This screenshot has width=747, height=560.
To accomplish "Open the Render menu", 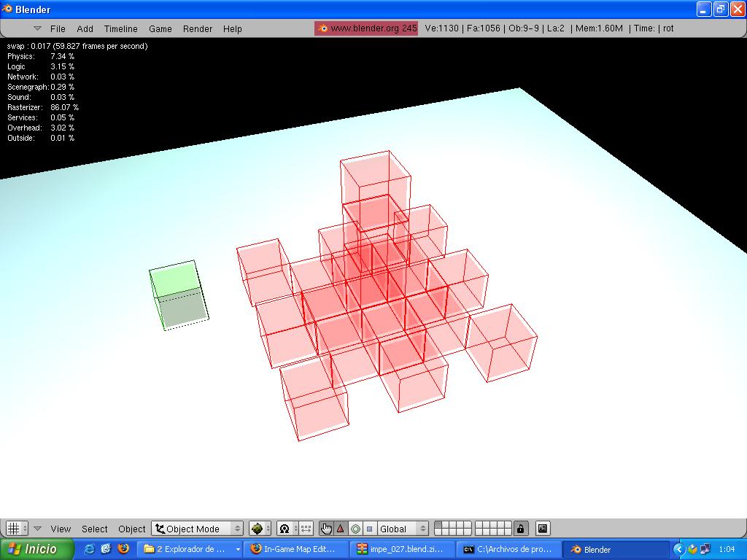I will click(x=197, y=28).
